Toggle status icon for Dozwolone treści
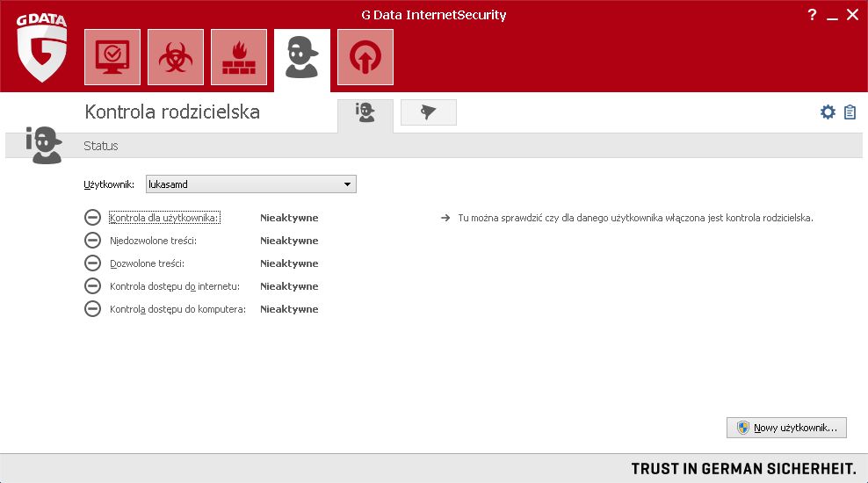Image resolution: width=868 pixels, height=483 pixels. (x=92, y=263)
